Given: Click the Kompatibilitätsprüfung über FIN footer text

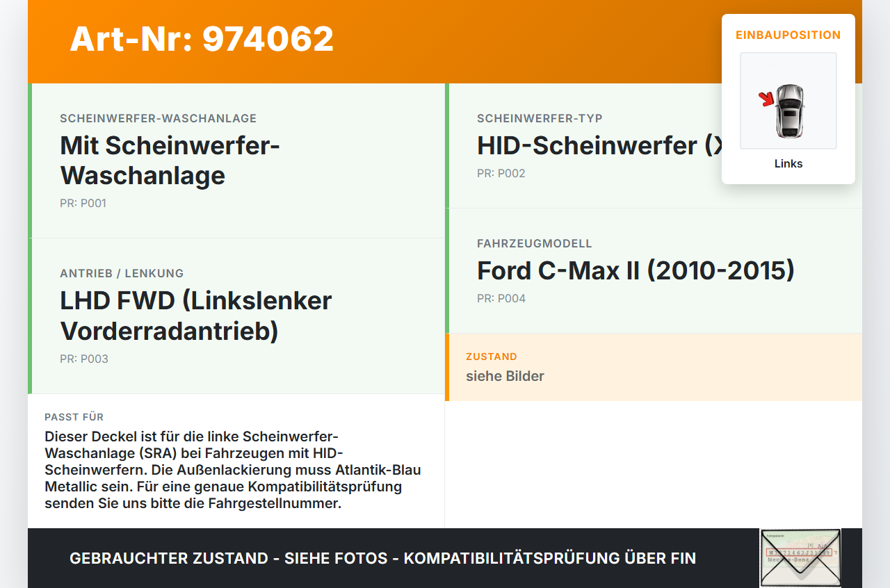Looking at the screenshot, I should click(382, 558).
